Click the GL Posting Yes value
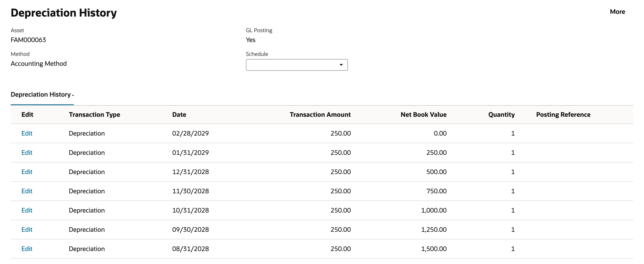644x264 pixels. click(x=250, y=40)
